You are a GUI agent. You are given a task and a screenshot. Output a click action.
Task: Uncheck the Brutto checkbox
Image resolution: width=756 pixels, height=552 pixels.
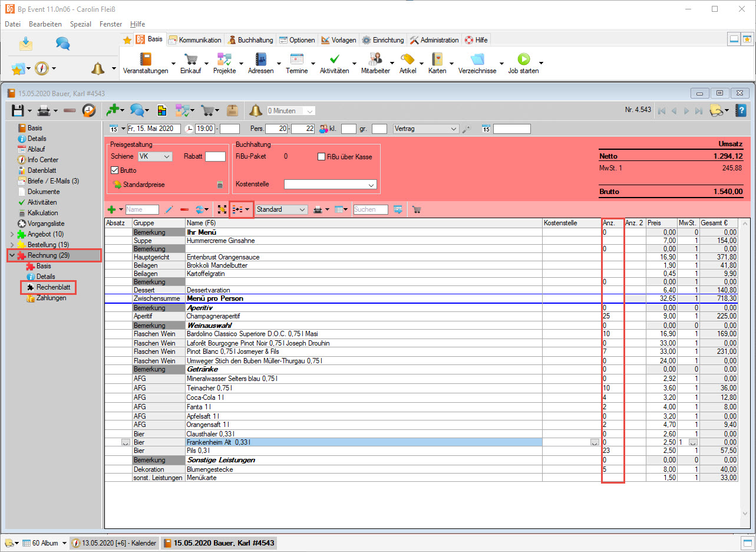click(115, 170)
